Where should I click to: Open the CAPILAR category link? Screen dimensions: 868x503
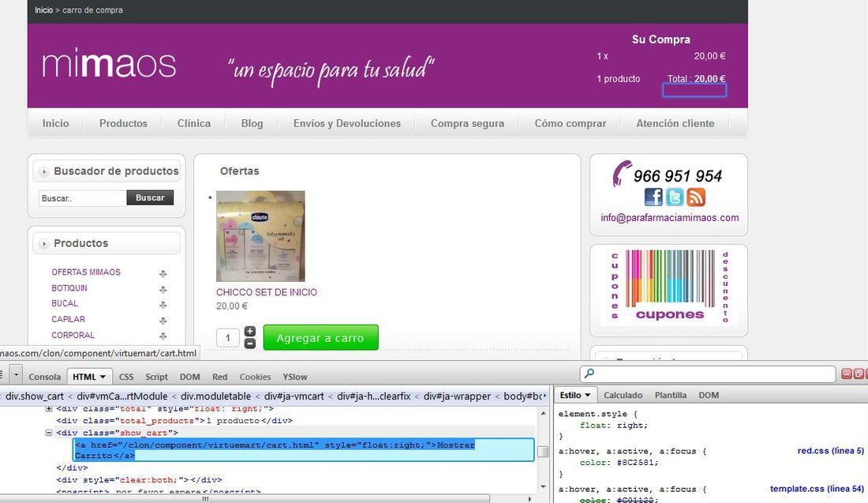(68, 319)
